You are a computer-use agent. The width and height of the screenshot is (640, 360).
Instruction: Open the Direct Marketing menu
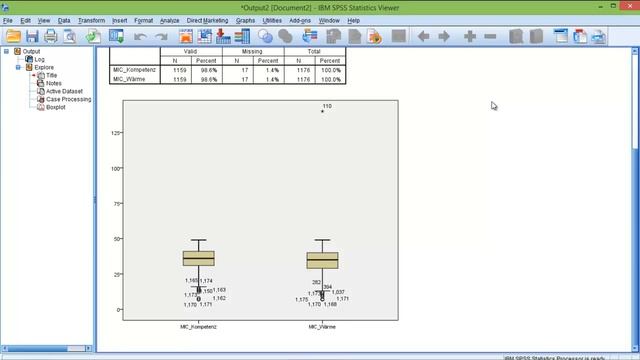[x=207, y=20]
